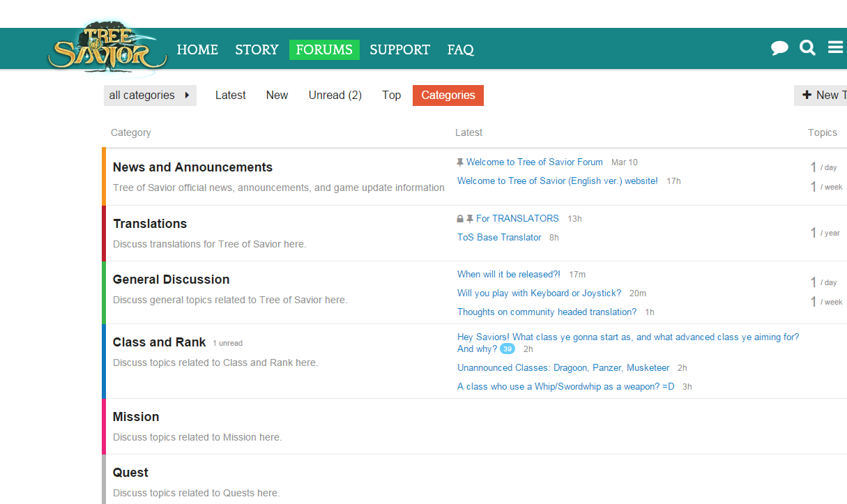Viewport: 847px width, 504px height.
Task: Click the red Categories button
Action: pos(448,96)
